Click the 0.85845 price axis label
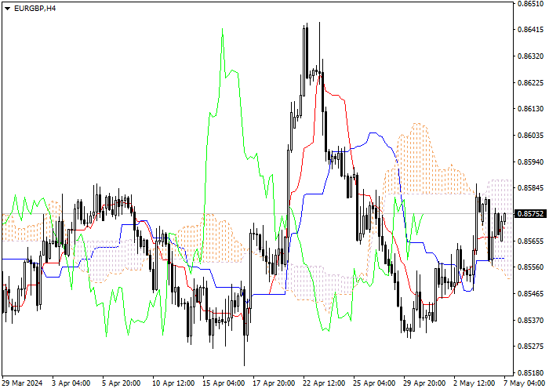The width and height of the screenshot is (549, 392). 530,188
